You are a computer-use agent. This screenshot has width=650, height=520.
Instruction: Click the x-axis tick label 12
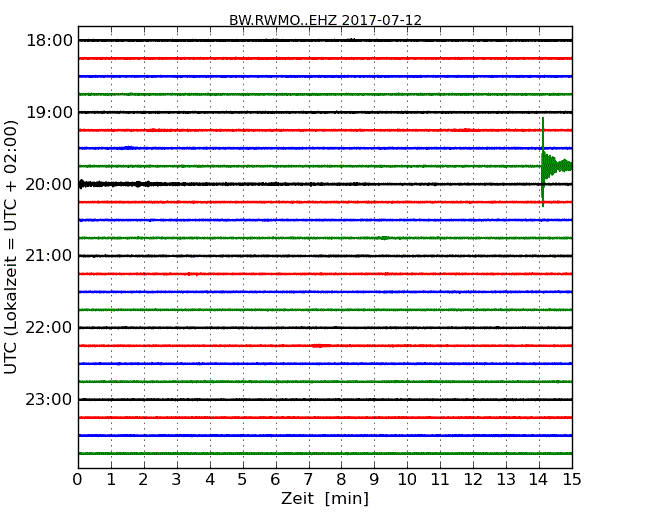(x=473, y=480)
